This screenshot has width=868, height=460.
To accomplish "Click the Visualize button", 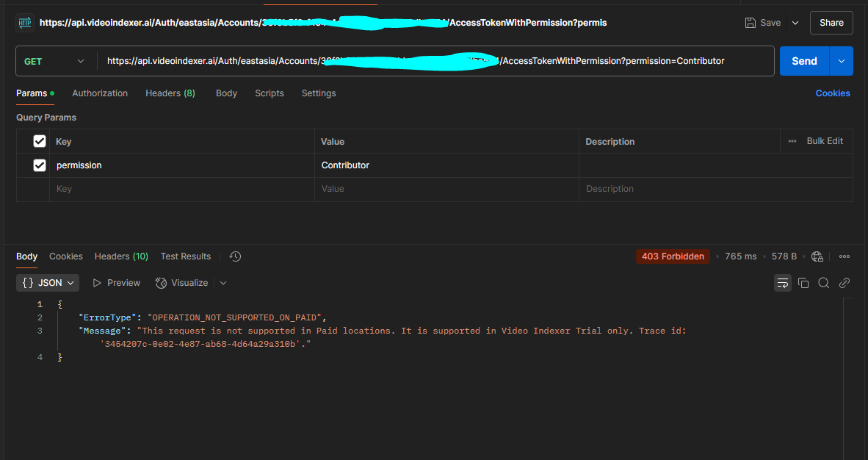I will 182,283.
